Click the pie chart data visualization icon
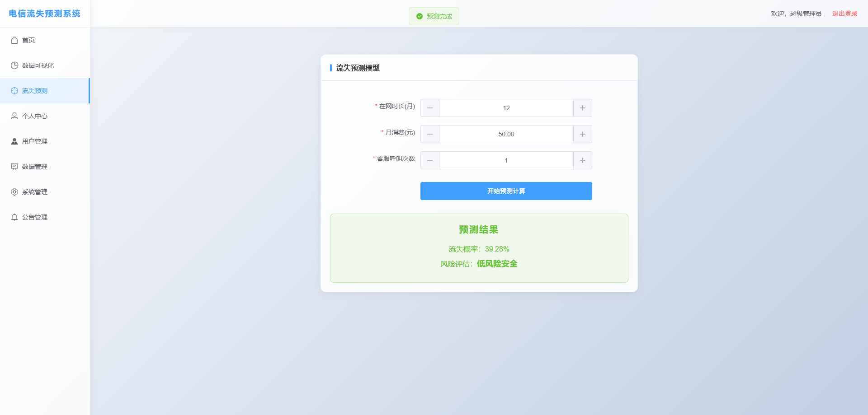This screenshot has height=415, width=868. pos(14,65)
